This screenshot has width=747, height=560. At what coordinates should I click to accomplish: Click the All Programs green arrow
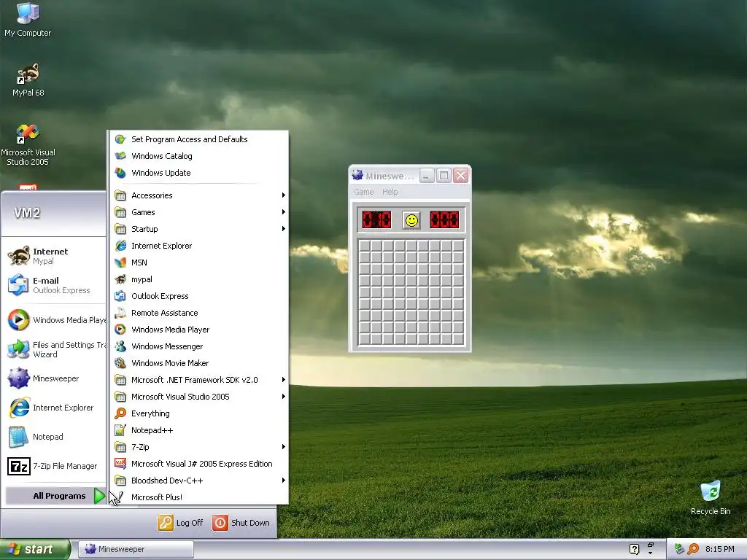coord(99,496)
